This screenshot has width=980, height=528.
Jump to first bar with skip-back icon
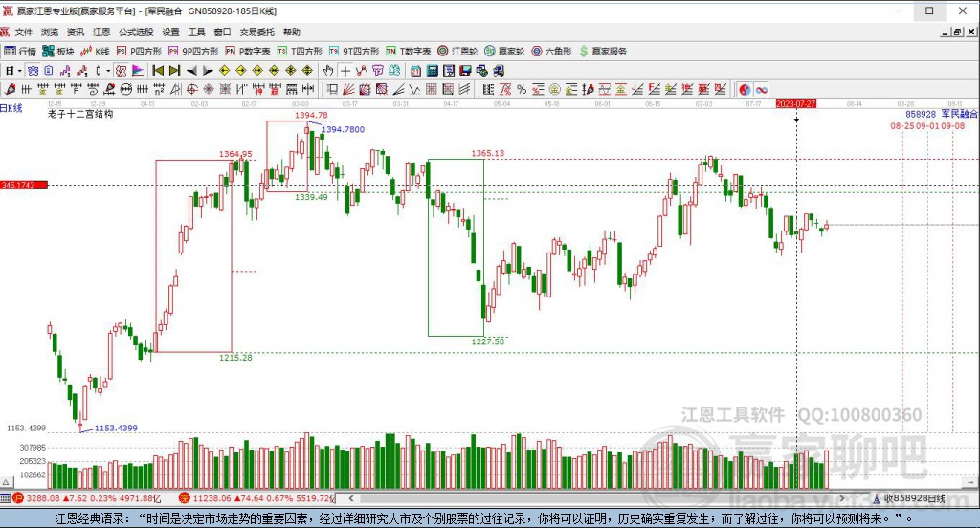point(158,71)
